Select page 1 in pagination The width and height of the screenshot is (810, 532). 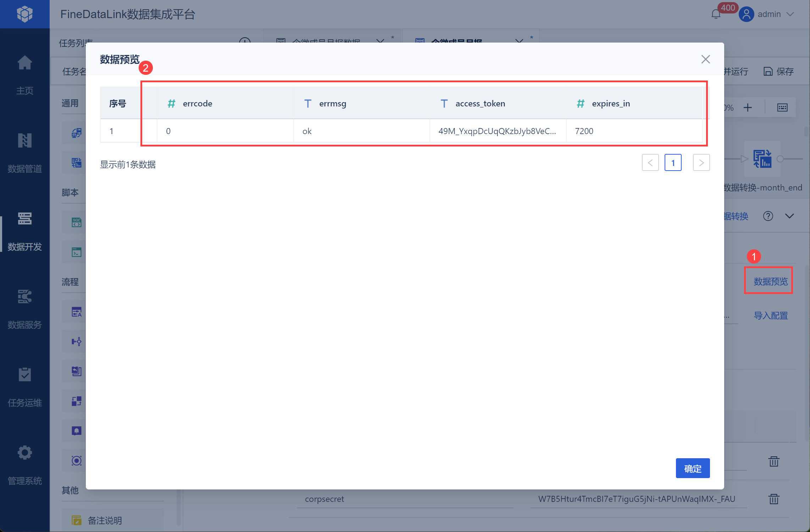(x=673, y=163)
